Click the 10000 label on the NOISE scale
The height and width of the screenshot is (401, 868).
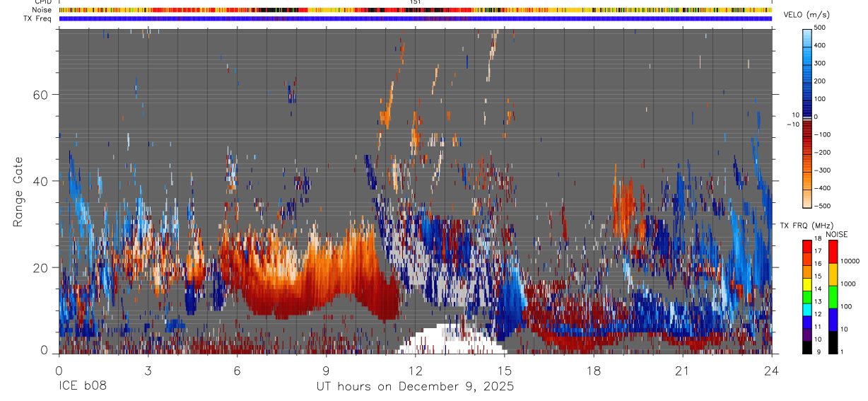[x=849, y=261]
